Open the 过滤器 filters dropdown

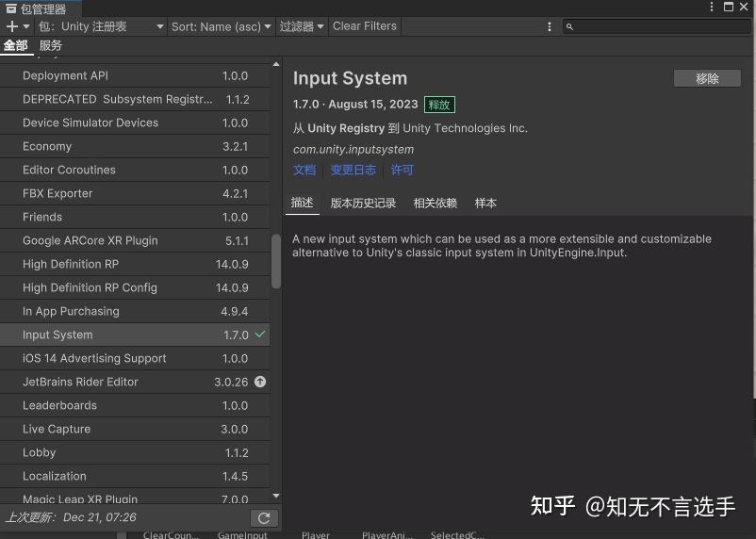(302, 26)
